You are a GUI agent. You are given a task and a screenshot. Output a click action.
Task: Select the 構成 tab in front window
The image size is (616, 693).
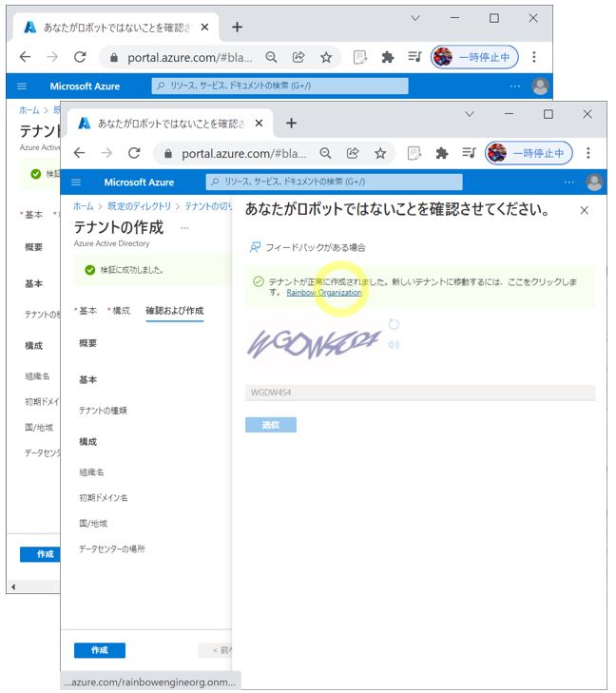click(x=121, y=311)
